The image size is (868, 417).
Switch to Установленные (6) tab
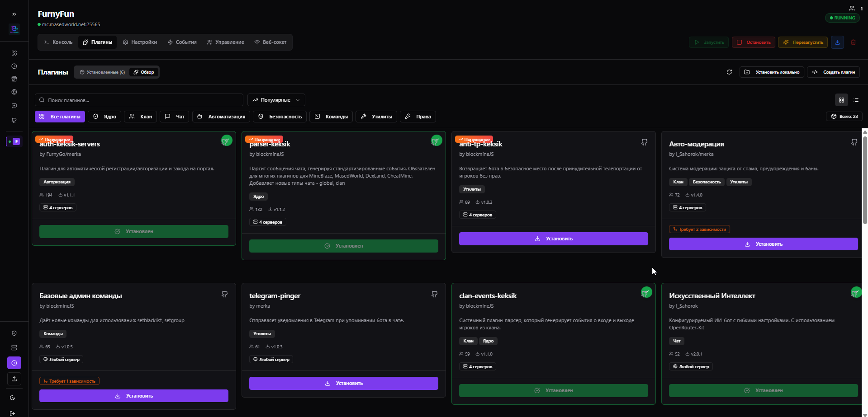pos(102,72)
